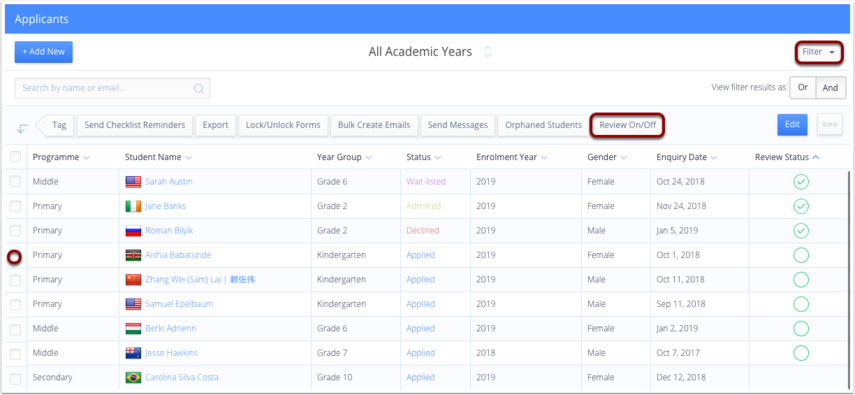Mark Zhang Wei Lai's review status circle

coord(800,280)
